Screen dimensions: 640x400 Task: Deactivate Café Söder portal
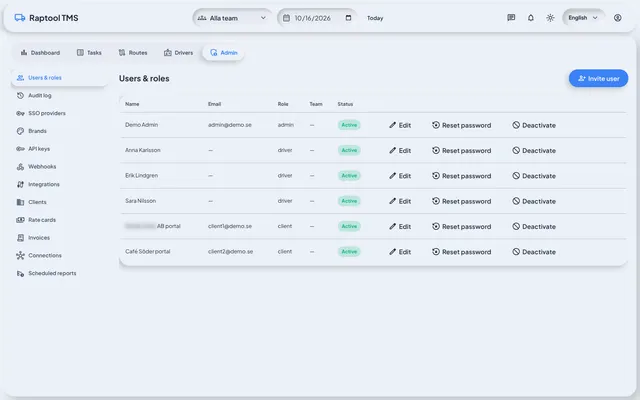click(534, 252)
